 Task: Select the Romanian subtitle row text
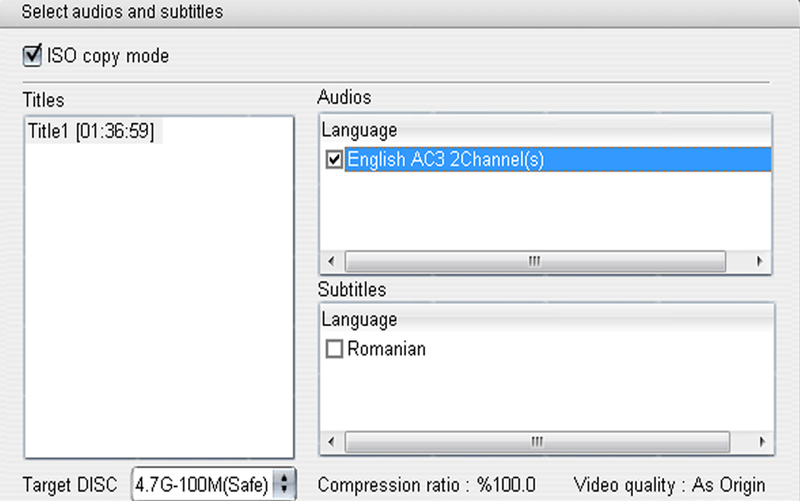(x=386, y=349)
